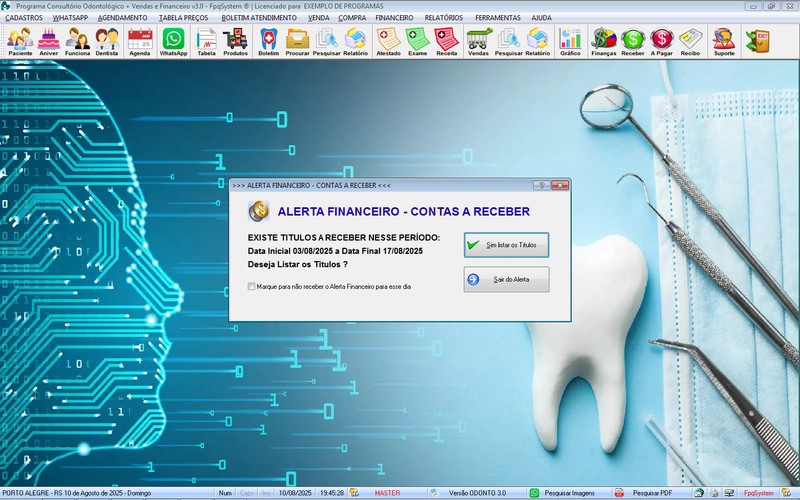The image size is (800, 500).
Task: Open the Dentista toolbar icon
Action: tap(107, 41)
